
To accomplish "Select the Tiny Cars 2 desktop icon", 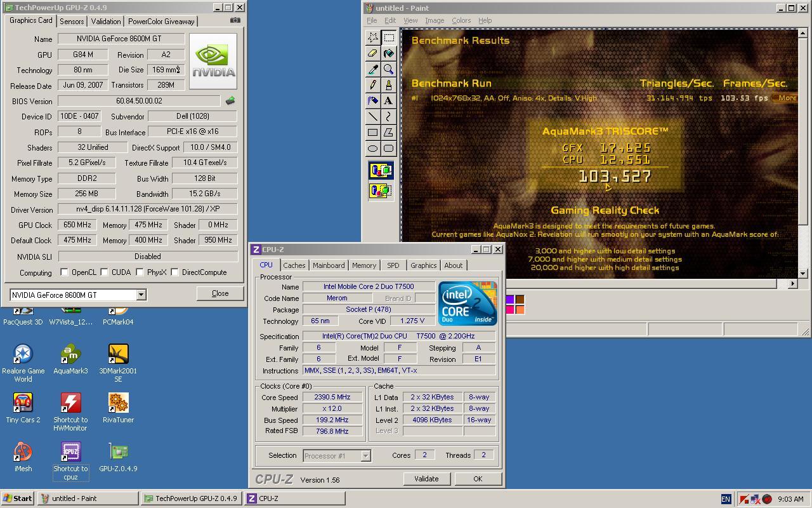I will pyautogui.click(x=23, y=408).
